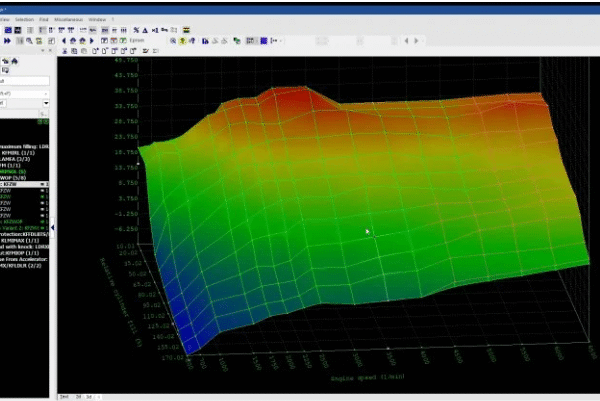The image size is (600, 401).
Task: Click the green connected boxes icon
Action: click(x=237, y=41)
